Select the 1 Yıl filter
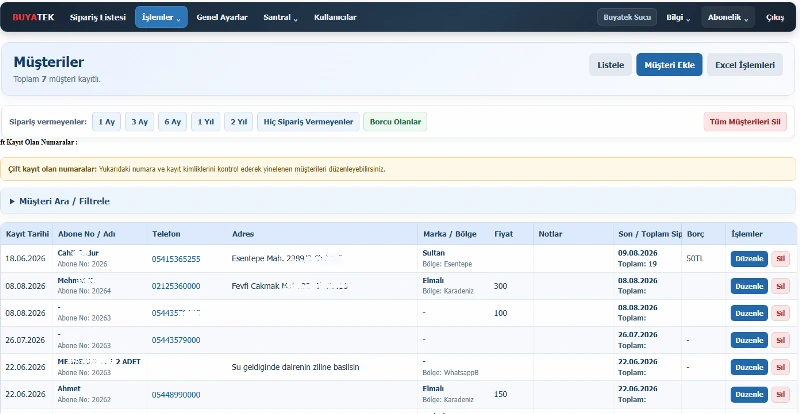 pyautogui.click(x=206, y=122)
